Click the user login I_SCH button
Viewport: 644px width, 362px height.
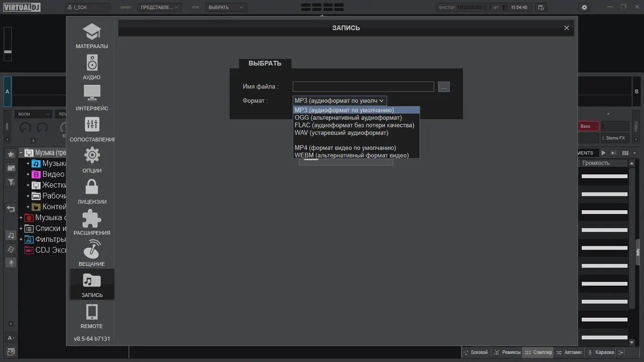(88, 8)
